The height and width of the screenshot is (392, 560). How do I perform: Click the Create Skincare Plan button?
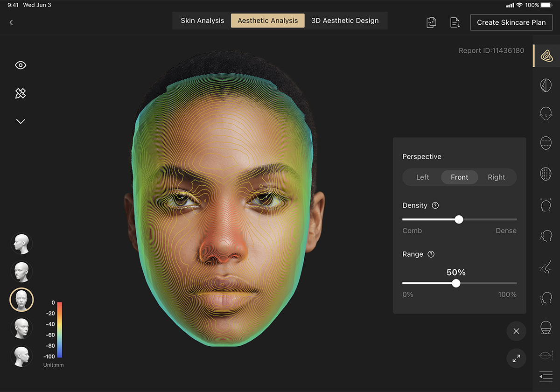coord(511,22)
